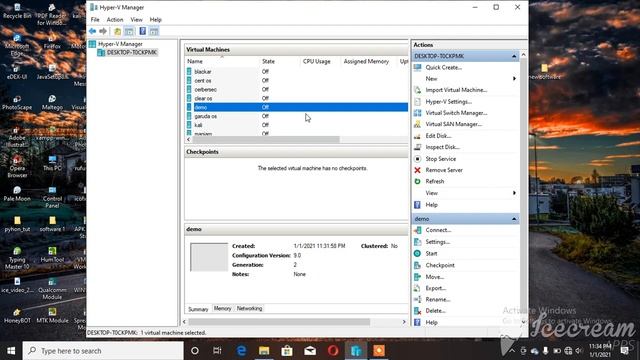Select Hyper-V Manager tree root
The image size is (640, 360).
(x=120, y=44)
